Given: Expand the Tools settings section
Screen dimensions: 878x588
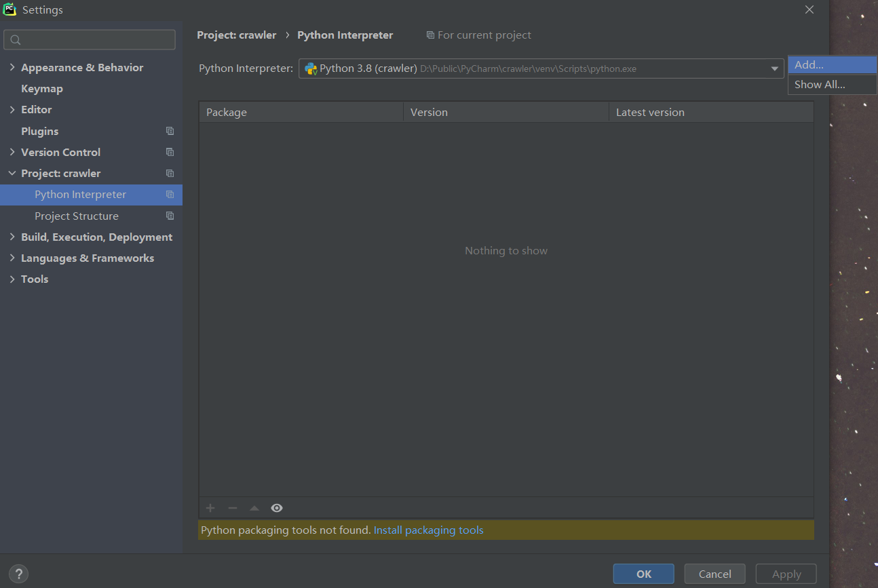Looking at the screenshot, I should [x=12, y=279].
